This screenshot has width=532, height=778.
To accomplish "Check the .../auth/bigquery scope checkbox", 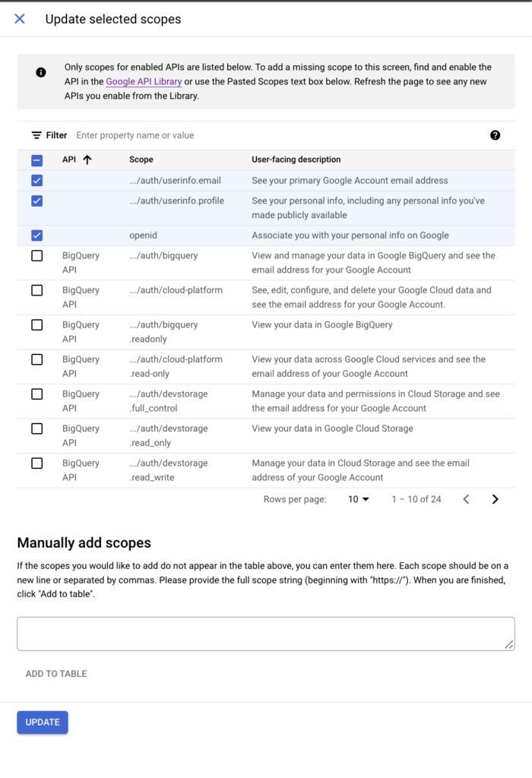I will click(36, 255).
